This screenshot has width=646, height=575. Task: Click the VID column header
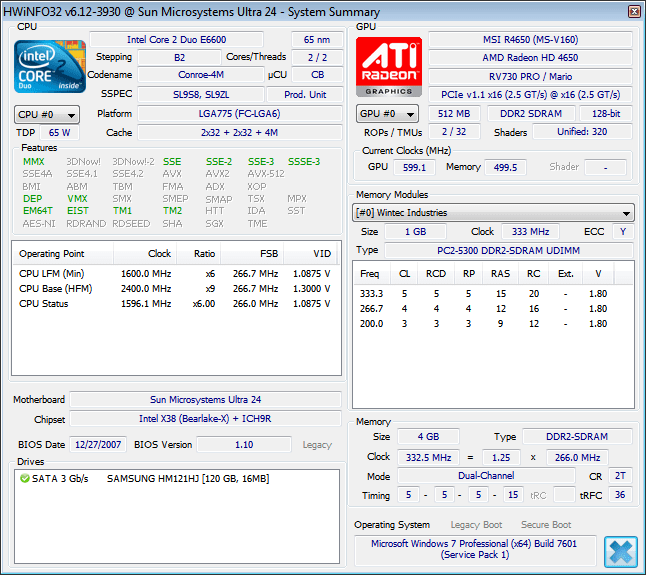(310, 253)
